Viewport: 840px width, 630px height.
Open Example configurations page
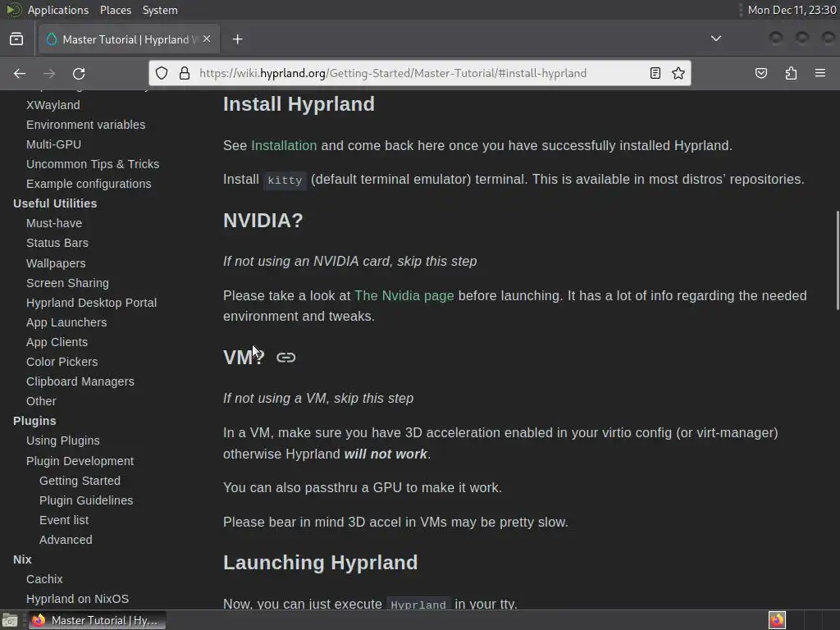(x=89, y=184)
